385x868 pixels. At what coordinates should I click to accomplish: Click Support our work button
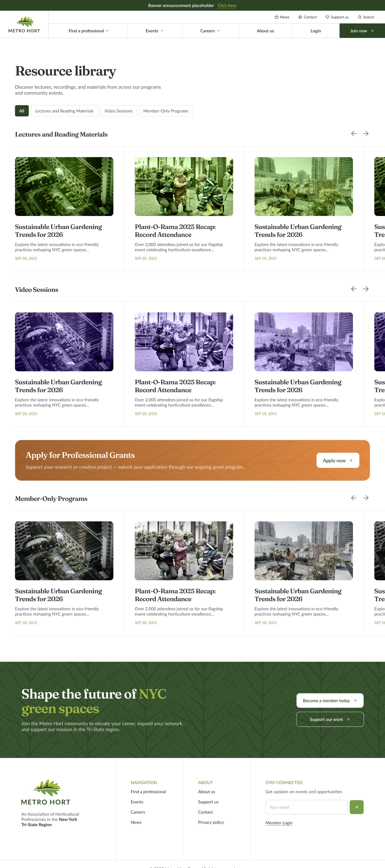[x=330, y=719]
